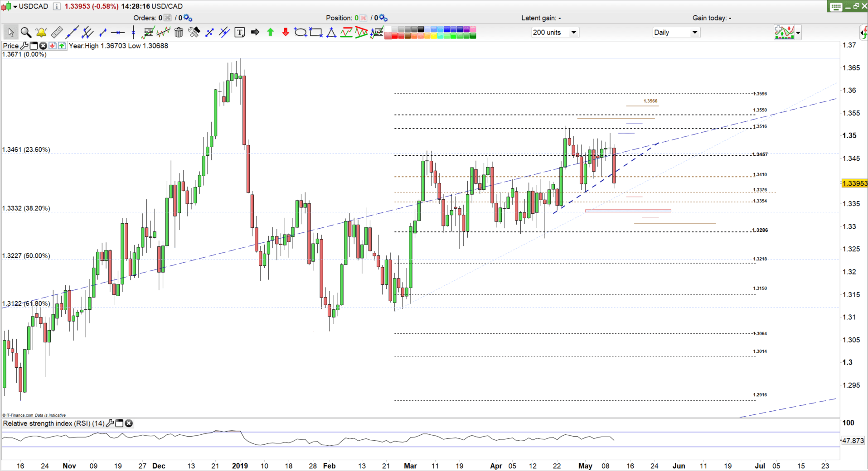This screenshot has height=471, width=868.
Task: Click the 1.3566 level label
Action: coord(650,101)
